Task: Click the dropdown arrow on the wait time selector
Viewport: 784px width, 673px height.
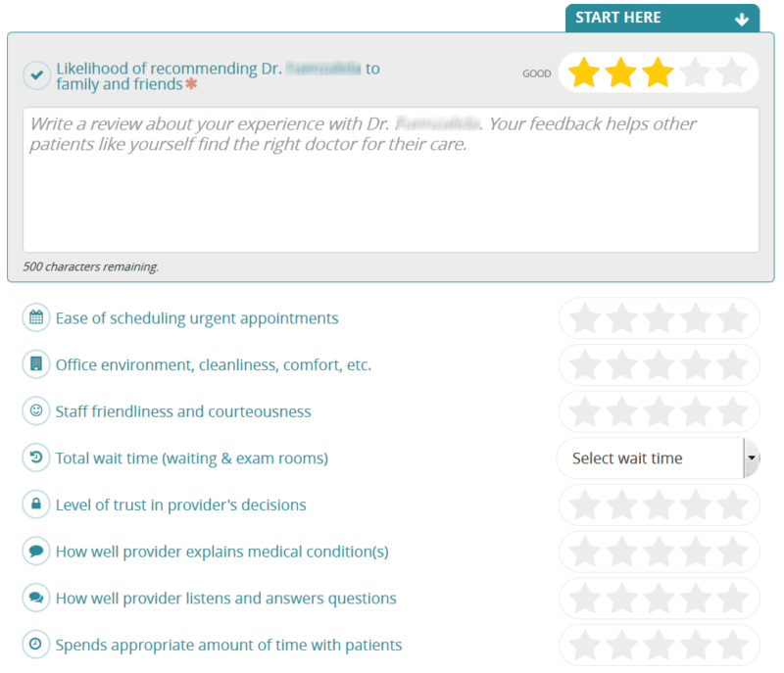Action: (751, 457)
